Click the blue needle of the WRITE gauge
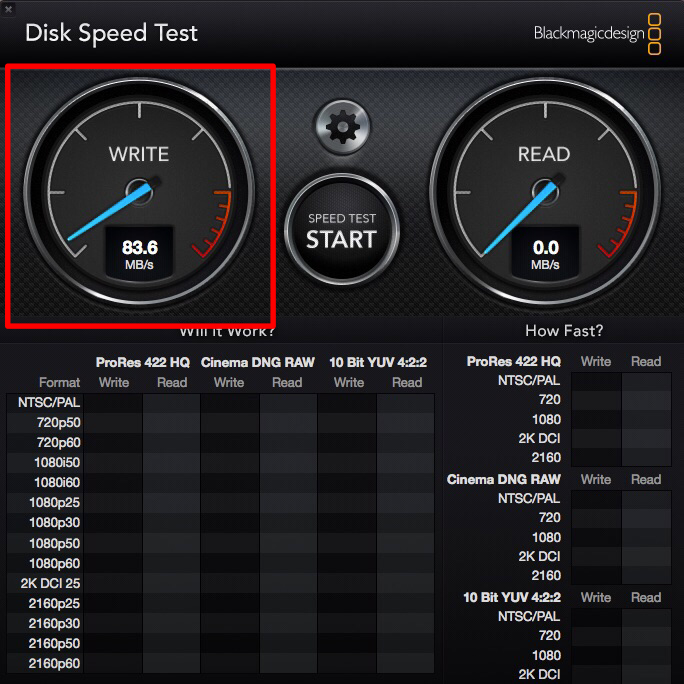This screenshot has height=684, width=684. pyautogui.click(x=111, y=211)
